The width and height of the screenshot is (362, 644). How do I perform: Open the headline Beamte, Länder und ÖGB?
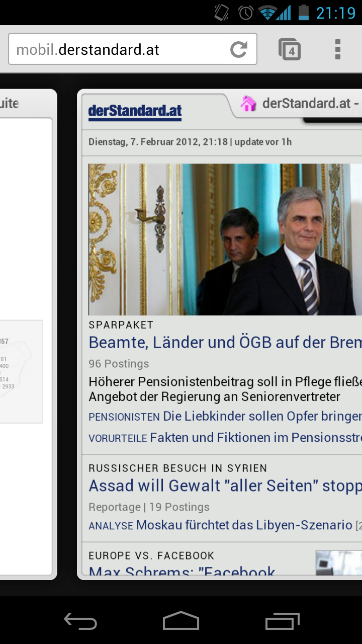[225, 343]
